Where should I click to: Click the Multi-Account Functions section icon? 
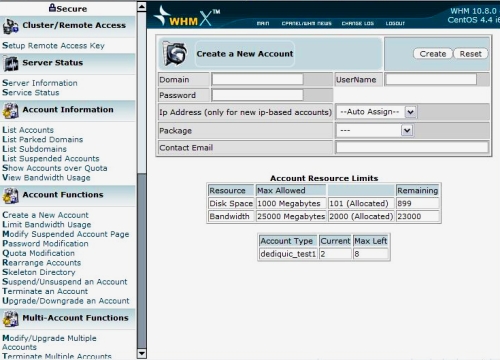tap(10, 319)
